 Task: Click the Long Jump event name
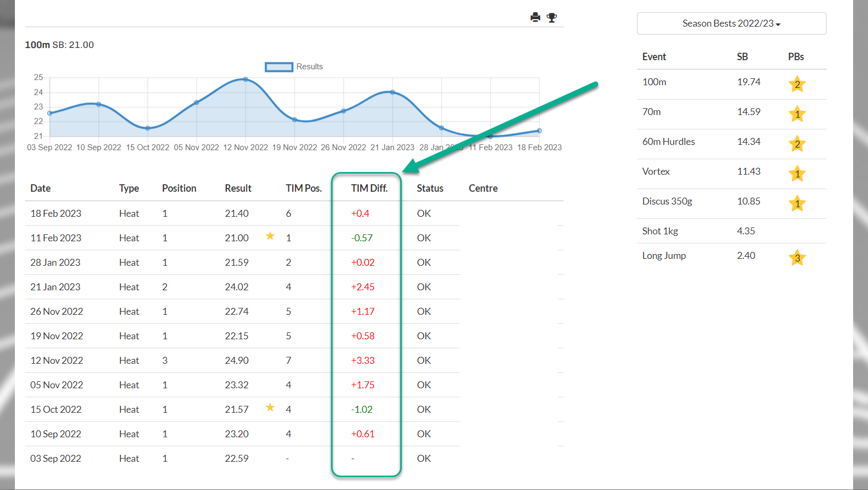pos(664,256)
